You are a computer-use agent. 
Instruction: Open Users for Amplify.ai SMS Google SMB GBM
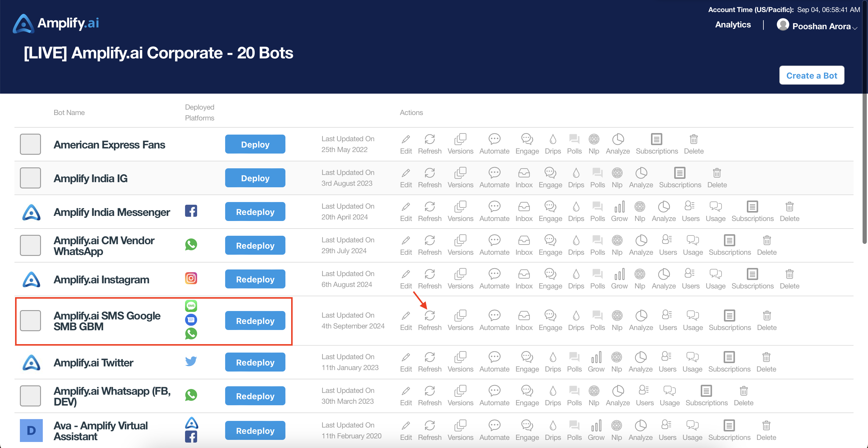tap(668, 320)
